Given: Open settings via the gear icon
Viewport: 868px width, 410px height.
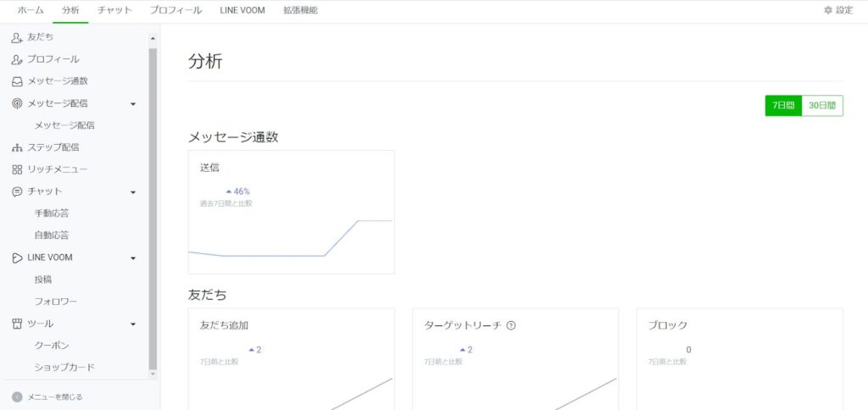Looking at the screenshot, I should tap(828, 10).
